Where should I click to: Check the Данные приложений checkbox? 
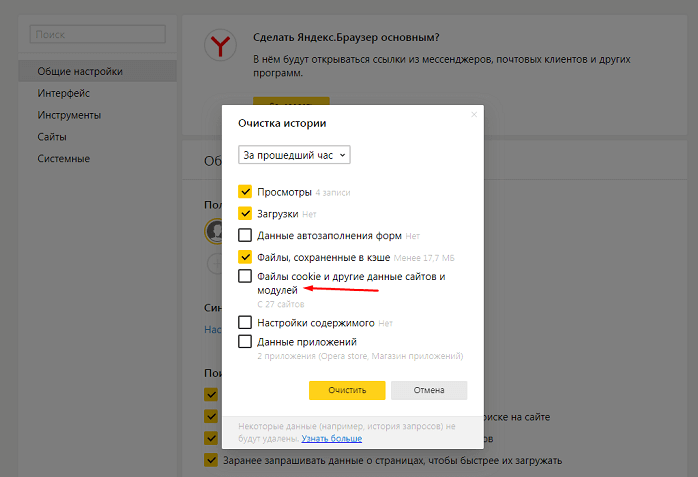click(245, 341)
